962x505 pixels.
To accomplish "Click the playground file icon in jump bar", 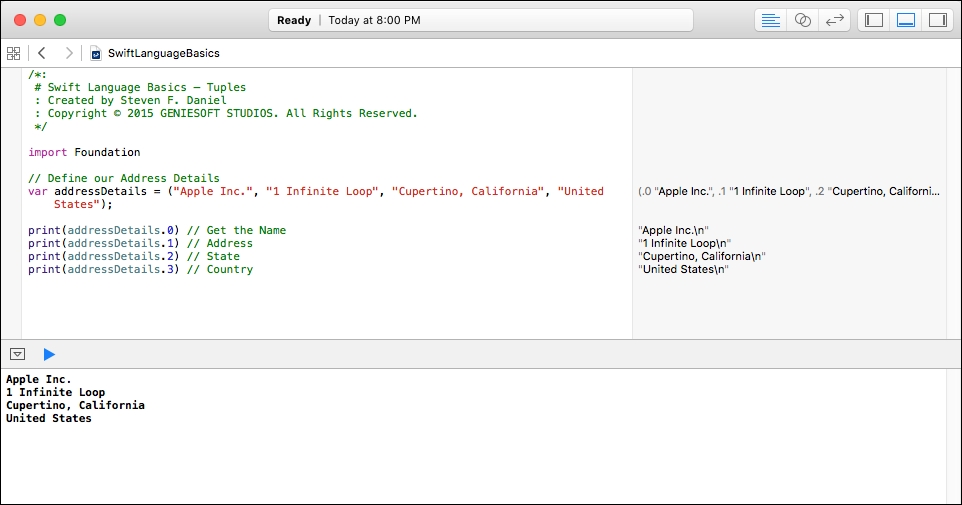I will pyautogui.click(x=96, y=53).
